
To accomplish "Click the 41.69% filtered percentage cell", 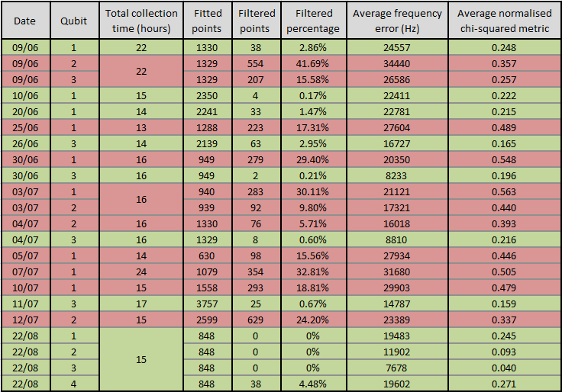I will pos(312,63).
